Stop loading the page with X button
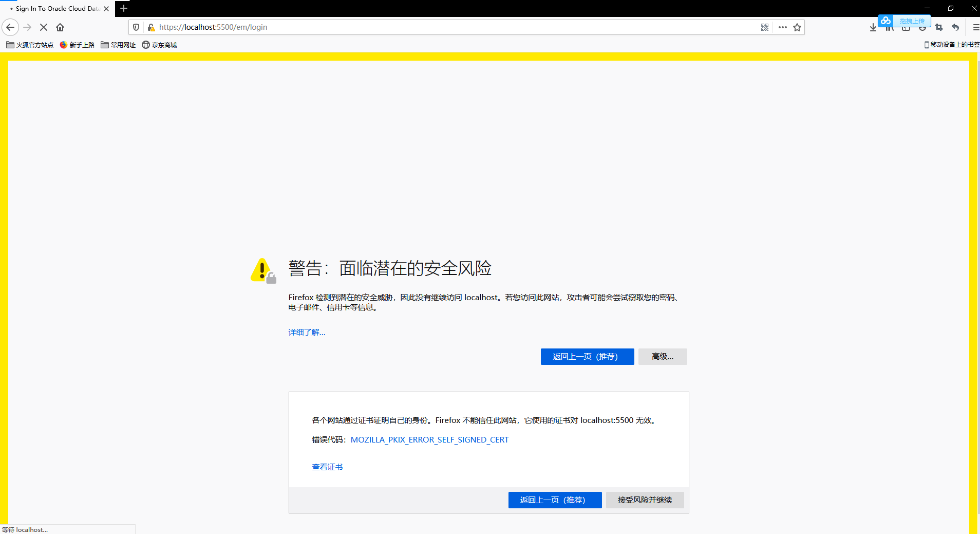 pos(44,27)
